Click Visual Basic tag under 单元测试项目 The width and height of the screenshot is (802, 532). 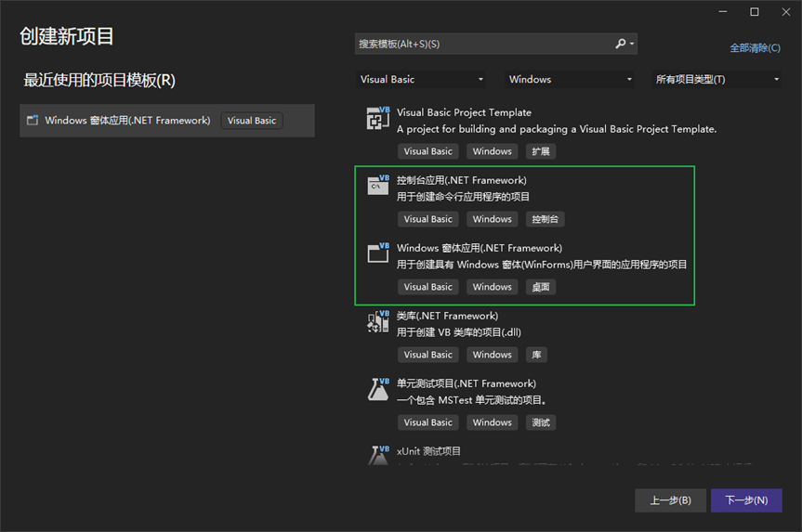coord(428,422)
